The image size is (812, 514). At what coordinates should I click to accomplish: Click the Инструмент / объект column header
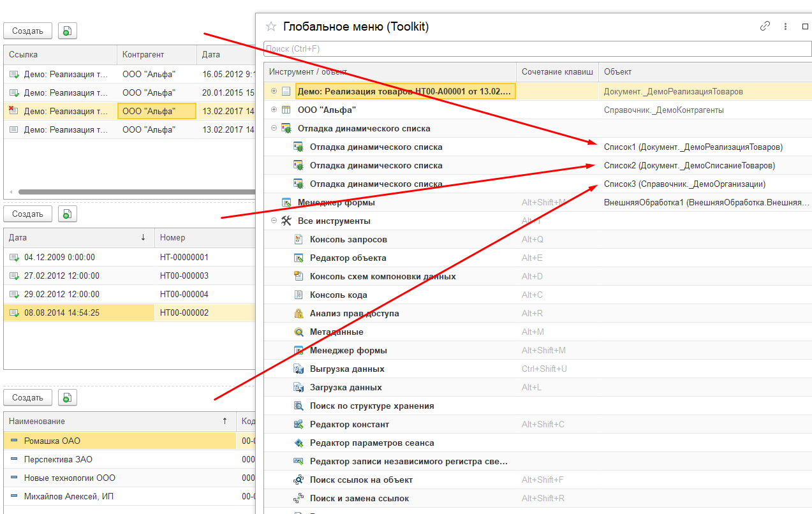pos(390,72)
